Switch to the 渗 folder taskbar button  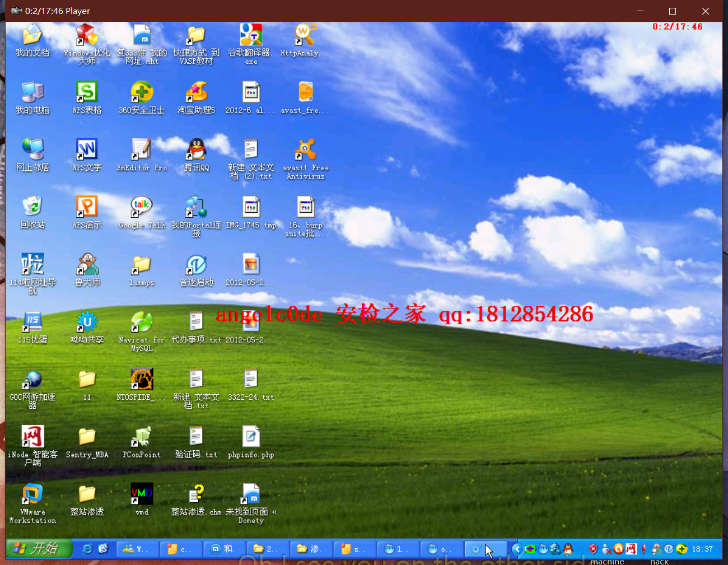click(311, 549)
